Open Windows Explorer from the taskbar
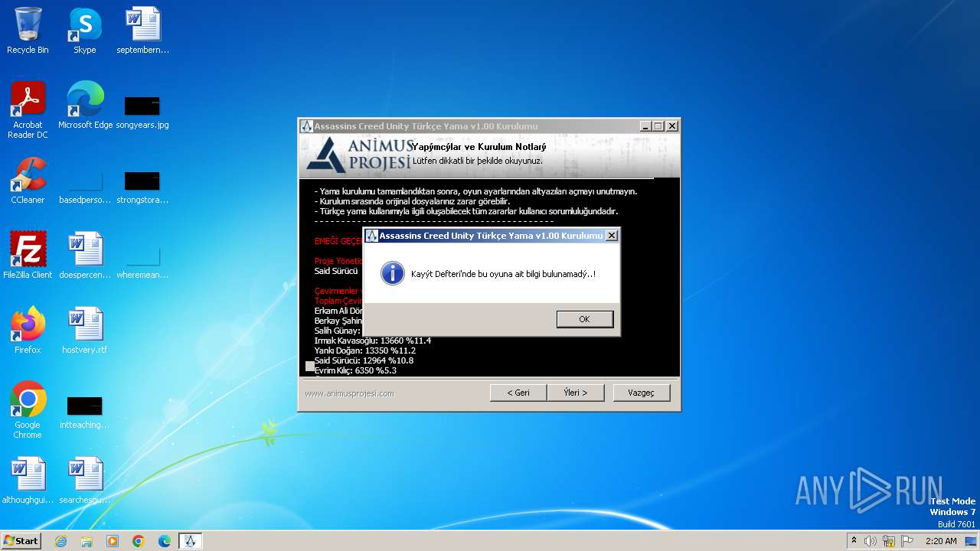Screen dimensions: 980x551 [x=87, y=541]
